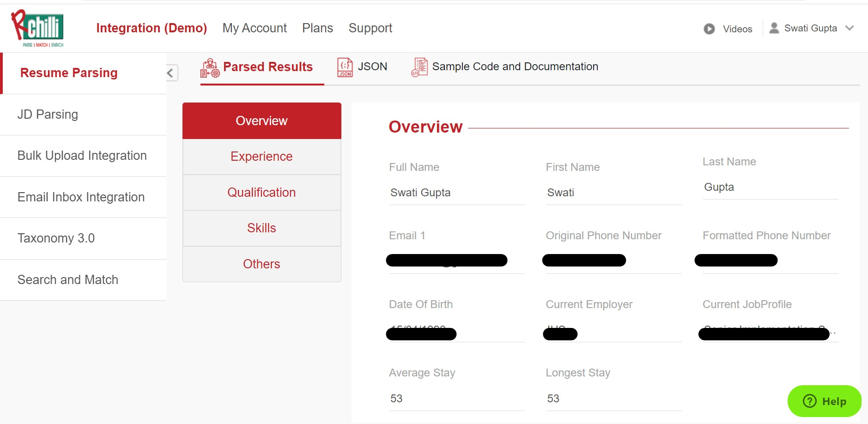Image resolution: width=868 pixels, height=424 pixels.
Task: Click the Help question mark icon
Action: pyautogui.click(x=810, y=401)
